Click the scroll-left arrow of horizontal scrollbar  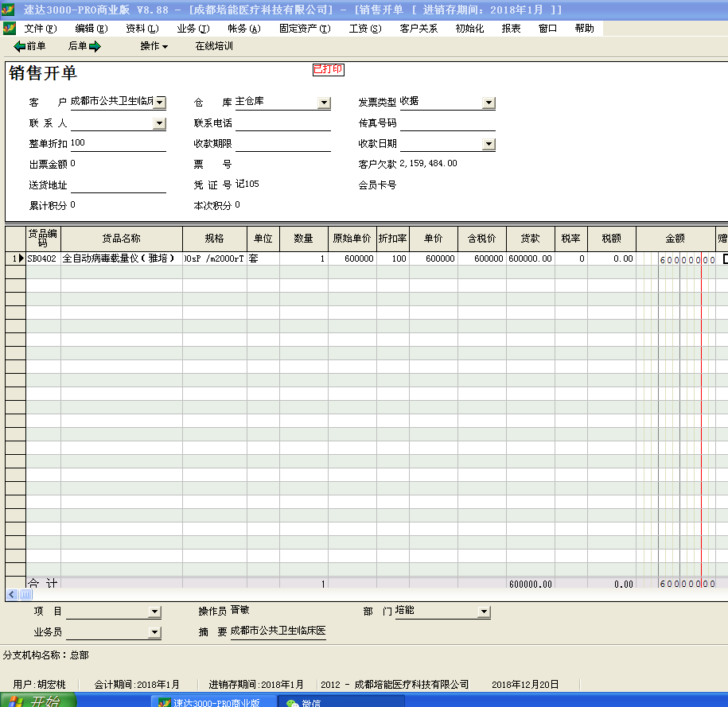(x=11, y=594)
